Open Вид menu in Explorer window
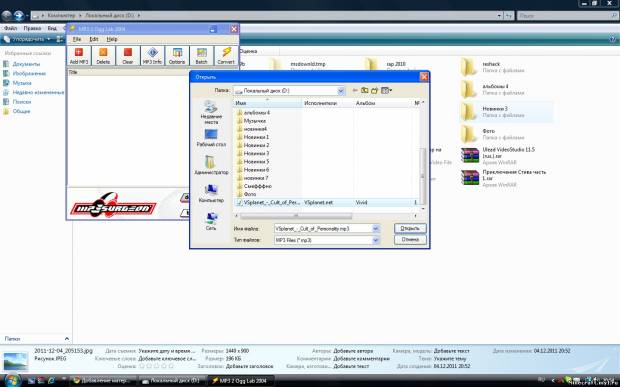Viewport: 620px width, 387px height. [x=52, y=28]
